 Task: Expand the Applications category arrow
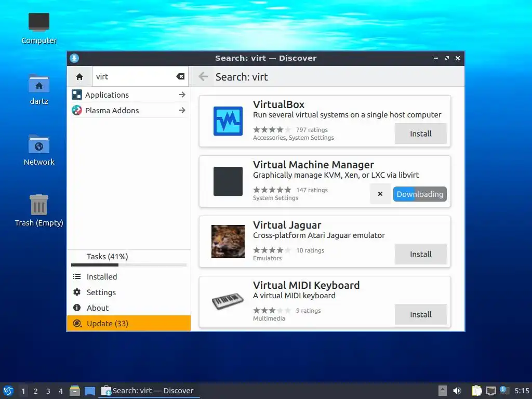pyautogui.click(x=182, y=95)
